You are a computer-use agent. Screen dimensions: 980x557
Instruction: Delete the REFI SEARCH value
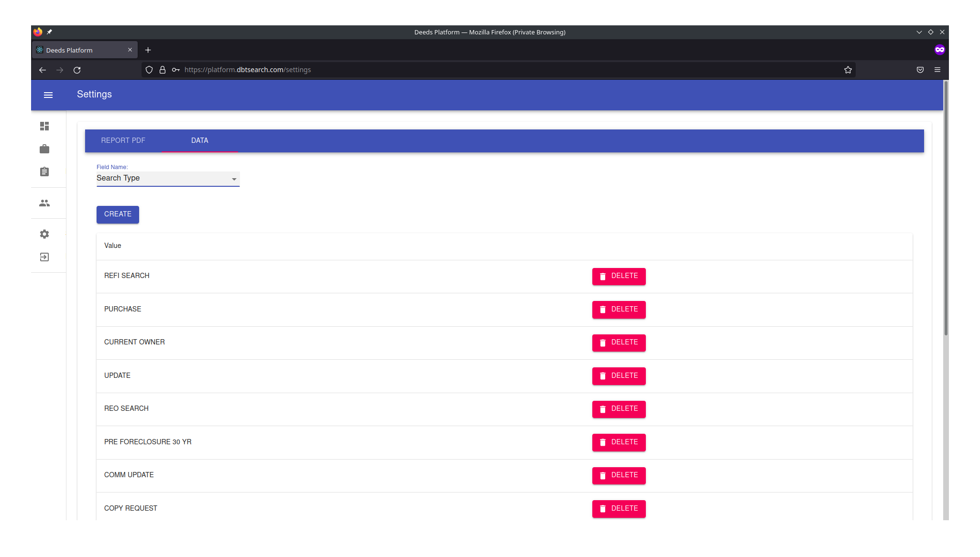pyautogui.click(x=619, y=276)
